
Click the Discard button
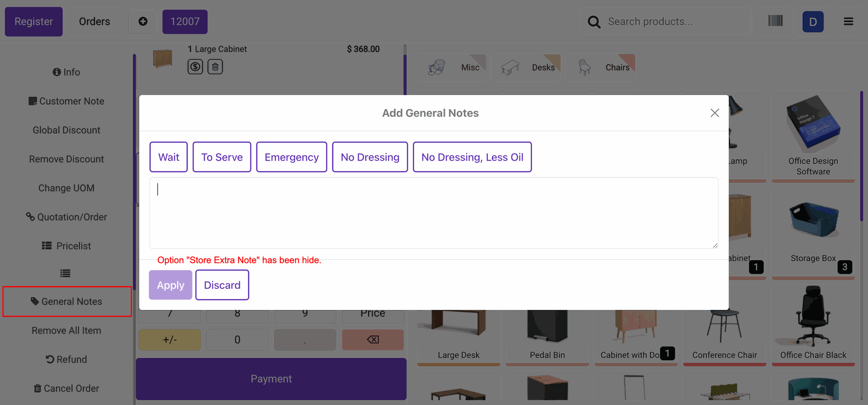coord(222,285)
